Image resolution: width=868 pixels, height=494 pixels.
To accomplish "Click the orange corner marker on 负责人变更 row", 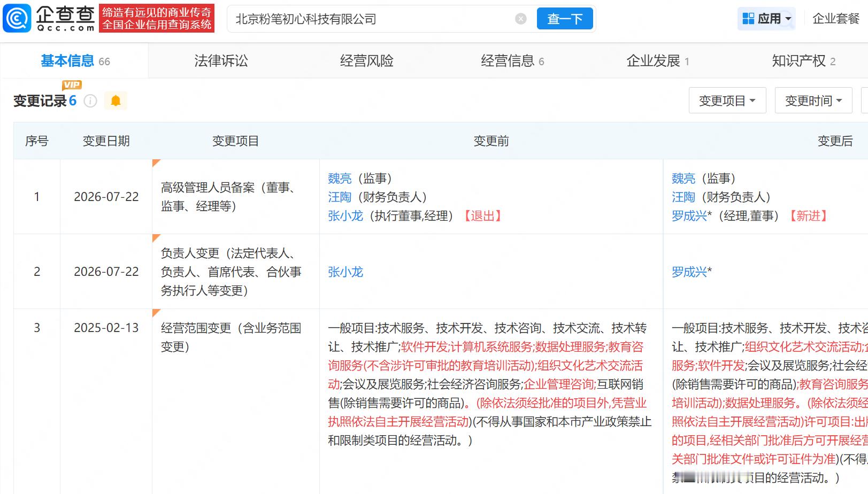I will (156, 238).
